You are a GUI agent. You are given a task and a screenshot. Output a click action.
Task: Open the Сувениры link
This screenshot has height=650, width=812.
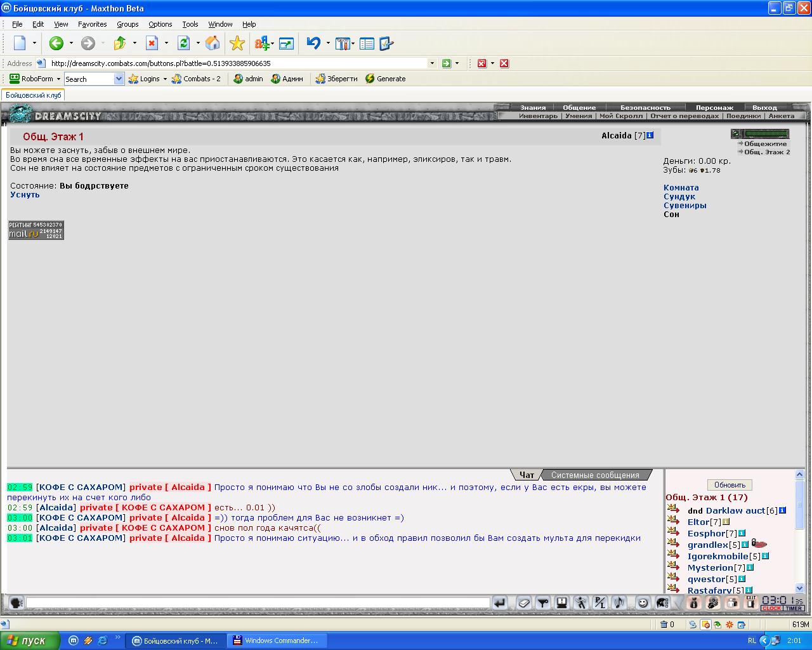[x=685, y=205]
